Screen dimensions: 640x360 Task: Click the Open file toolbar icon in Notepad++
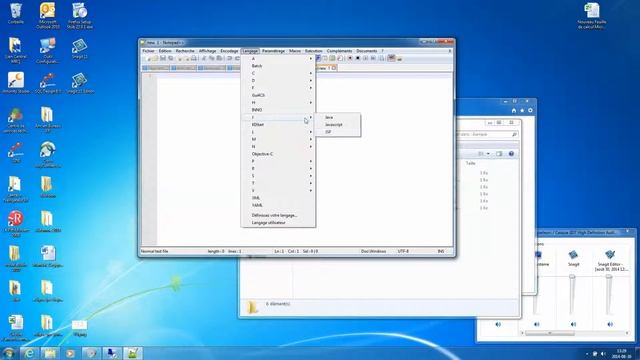click(155, 59)
